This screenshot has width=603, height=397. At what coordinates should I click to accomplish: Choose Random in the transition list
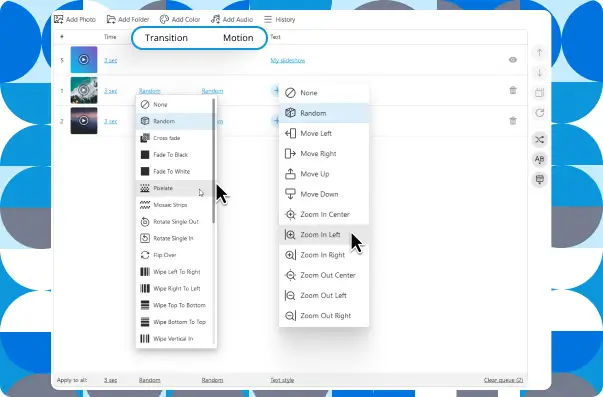tap(174, 121)
